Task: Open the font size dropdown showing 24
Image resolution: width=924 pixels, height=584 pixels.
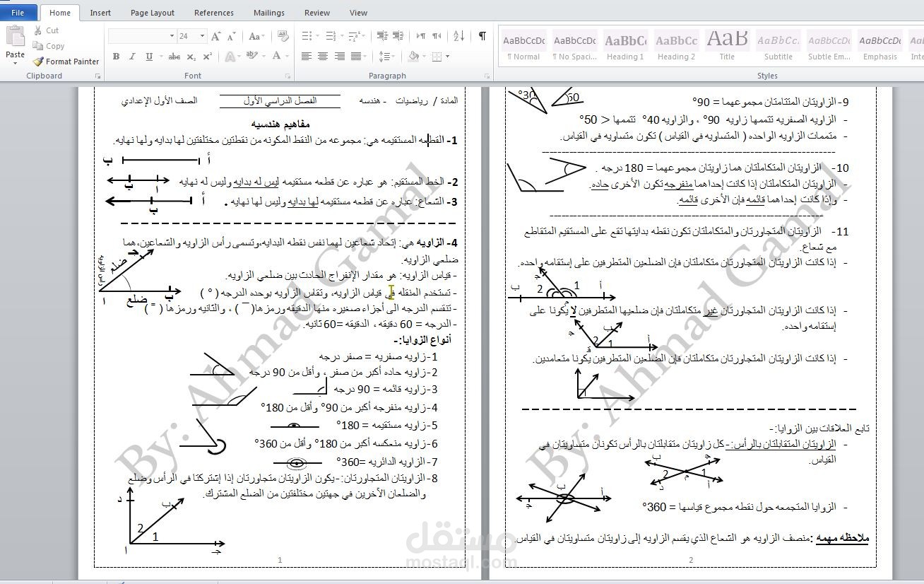Action: 192,35
